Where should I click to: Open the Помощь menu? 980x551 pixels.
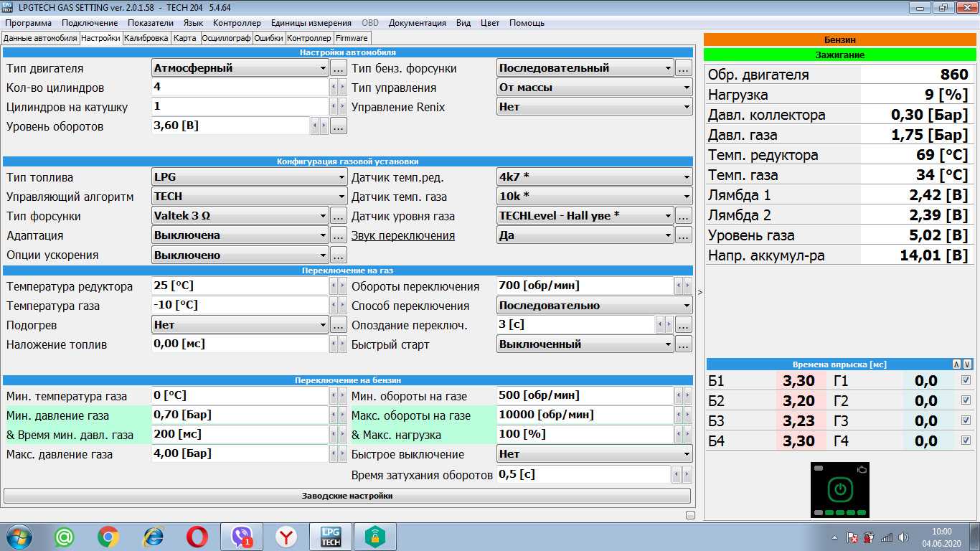(x=527, y=23)
